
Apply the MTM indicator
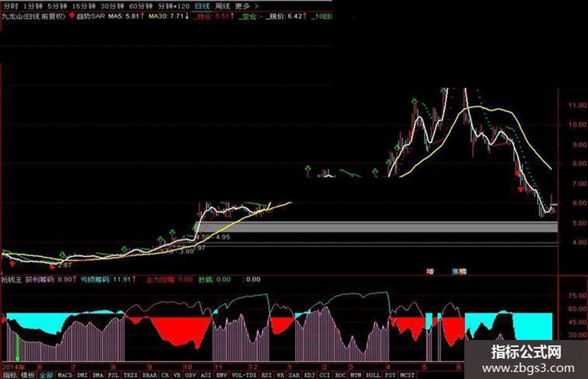pyautogui.click(x=355, y=375)
